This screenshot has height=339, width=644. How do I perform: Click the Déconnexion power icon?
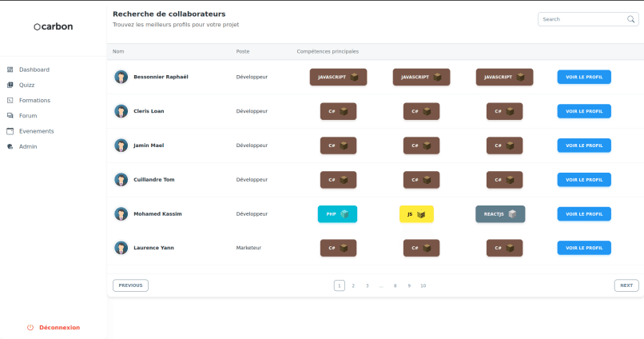pyautogui.click(x=30, y=327)
